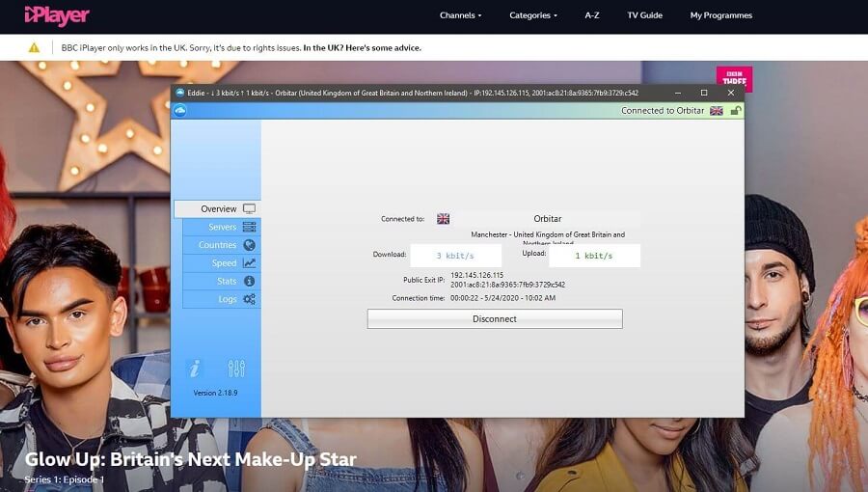Click Series 1: Episode 1 subtitle

pos(65,479)
